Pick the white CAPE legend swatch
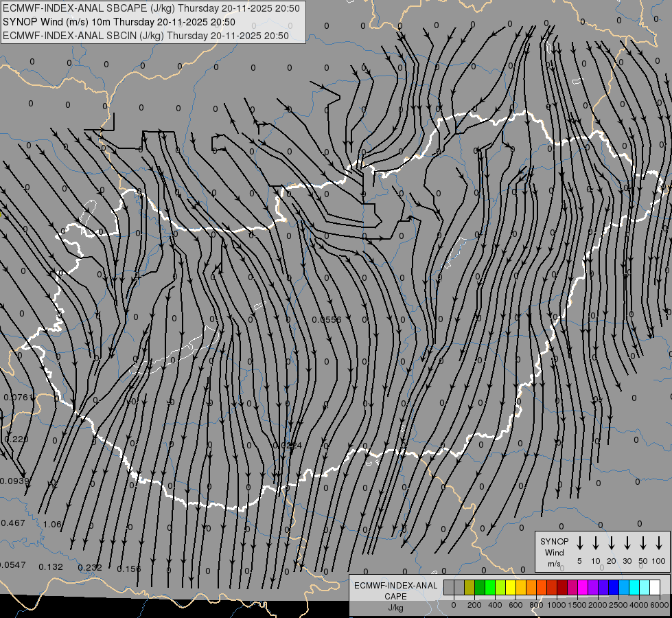 [x=655, y=587]
